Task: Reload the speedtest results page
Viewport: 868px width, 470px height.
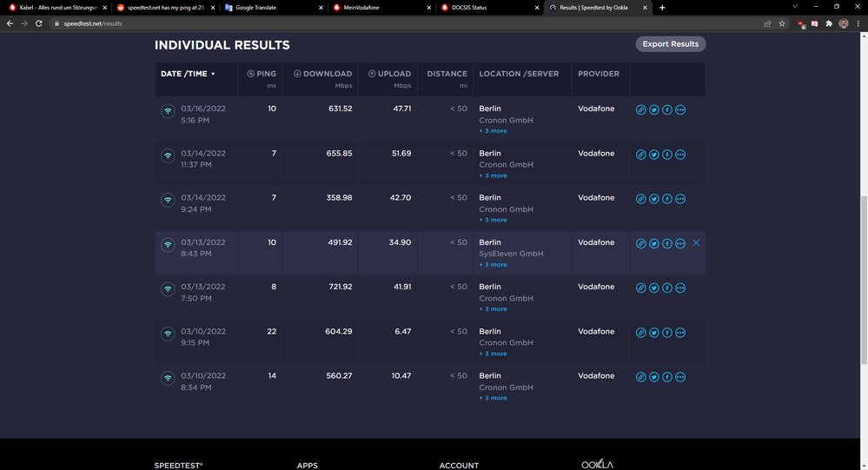Action: click(39, 23)
